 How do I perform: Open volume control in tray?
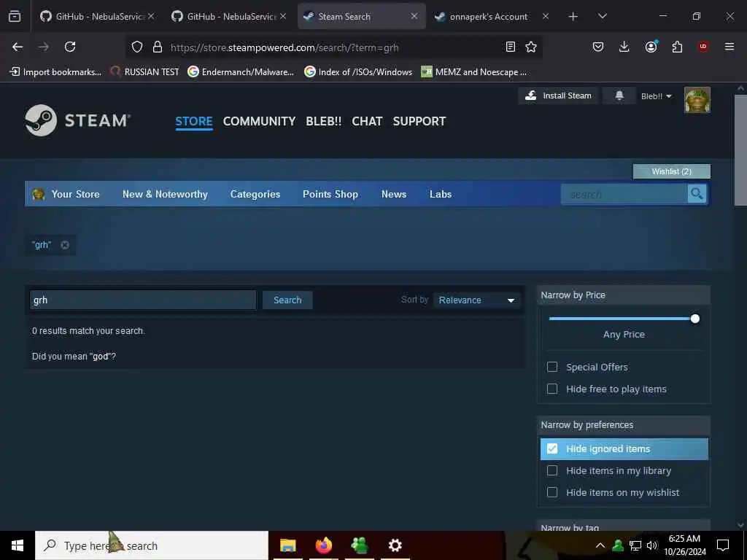pyautogui.click(x=652, y=545)
